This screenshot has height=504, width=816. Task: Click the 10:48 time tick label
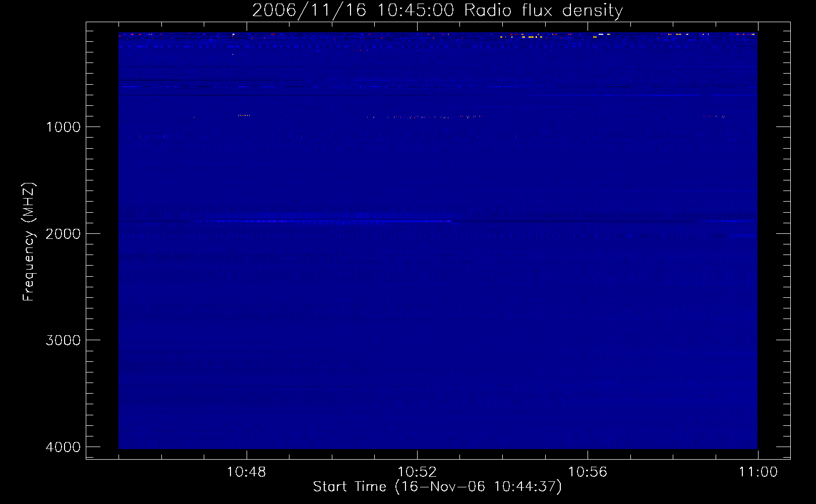(x=246, y=472)
